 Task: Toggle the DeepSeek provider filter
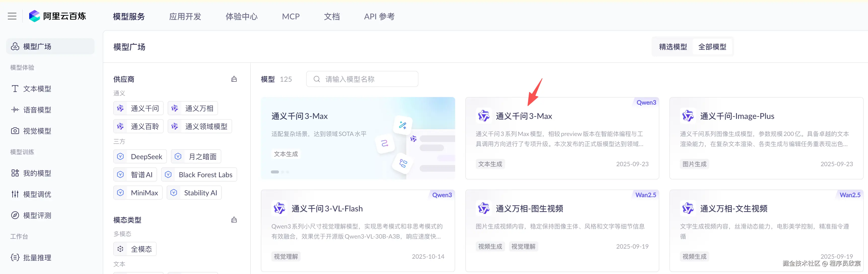tap(140, 157)
